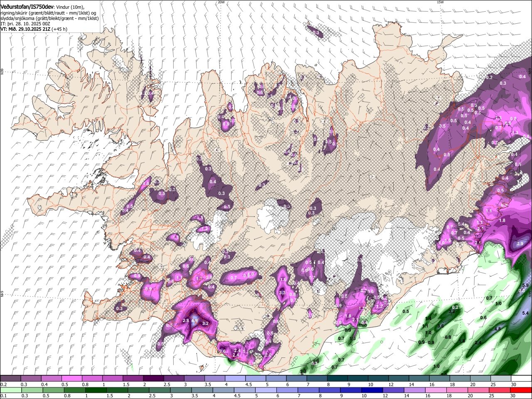Screen dimensions: 532x399
Task: Click the 5.4 precipitation value on the map
Action: coord(525,313)
